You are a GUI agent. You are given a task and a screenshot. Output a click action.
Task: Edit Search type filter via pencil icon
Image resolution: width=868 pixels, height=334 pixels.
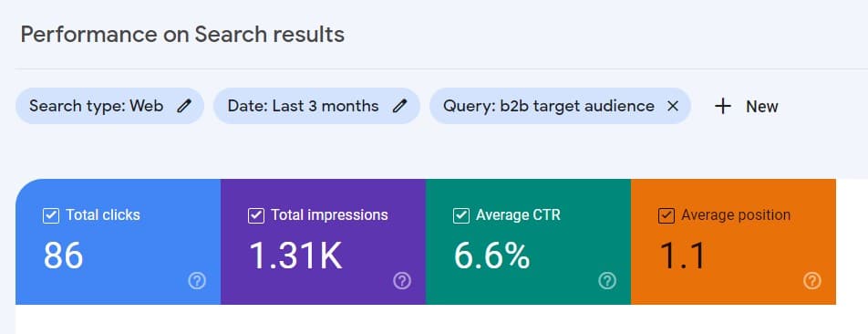pos(184,106)
